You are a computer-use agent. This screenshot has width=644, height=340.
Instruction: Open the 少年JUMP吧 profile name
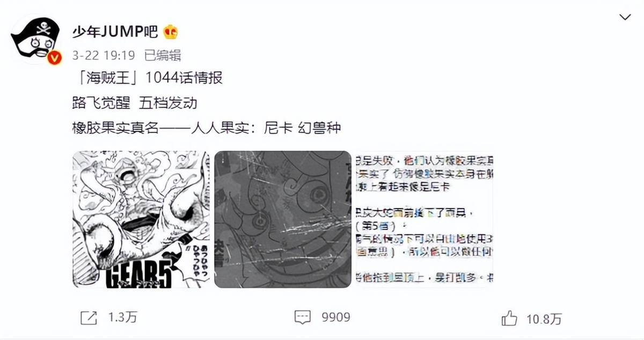(115, 32)
